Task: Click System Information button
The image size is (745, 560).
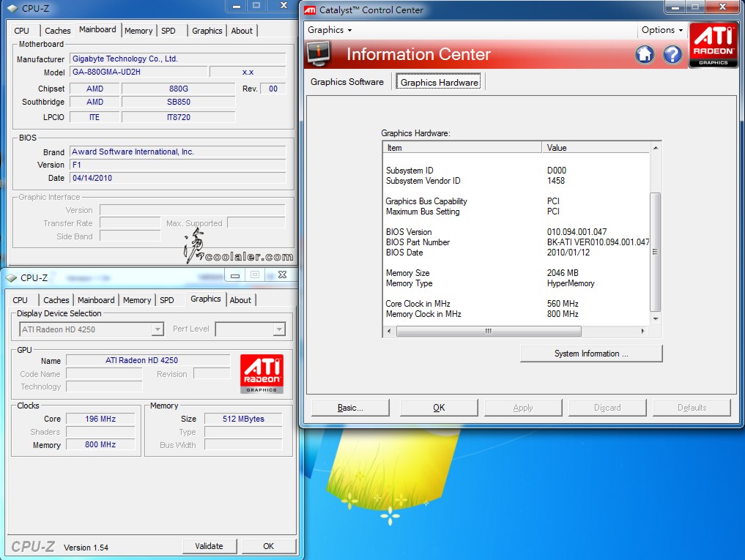Action: point(591,354)
